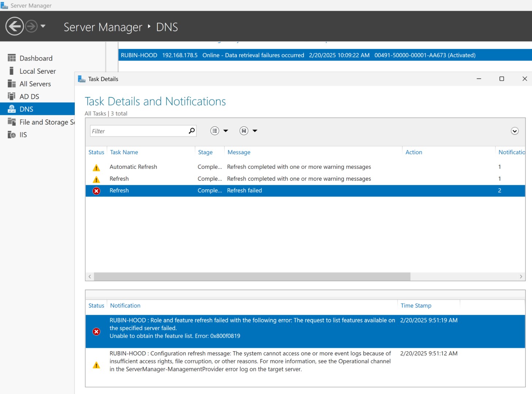Click the 9:51:19 AM time stamp

point(429,320)
